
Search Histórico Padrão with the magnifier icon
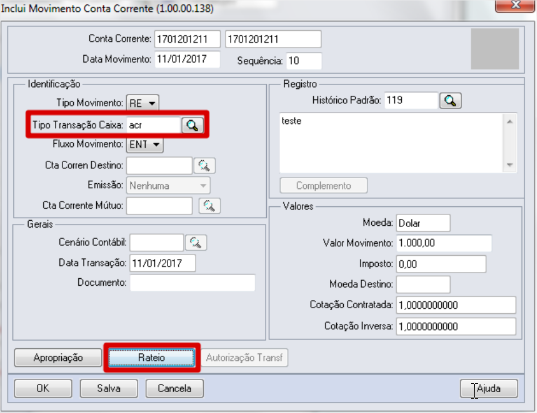click(450, 101)
